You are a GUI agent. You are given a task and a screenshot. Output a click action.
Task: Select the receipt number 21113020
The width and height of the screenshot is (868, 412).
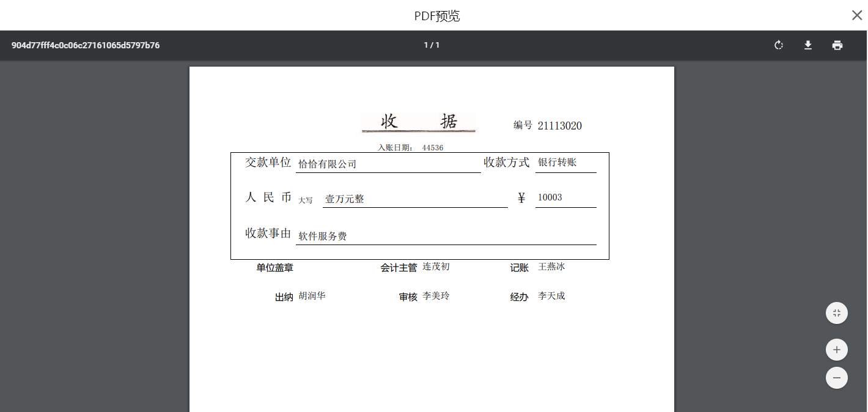click(x=559, y=126)
